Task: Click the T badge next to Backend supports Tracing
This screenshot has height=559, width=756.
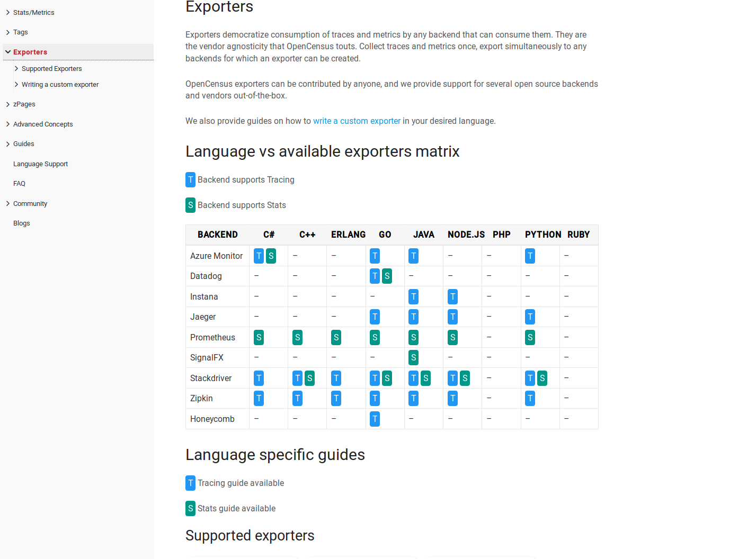Action: pyautogui.click(x=190, y=179)
